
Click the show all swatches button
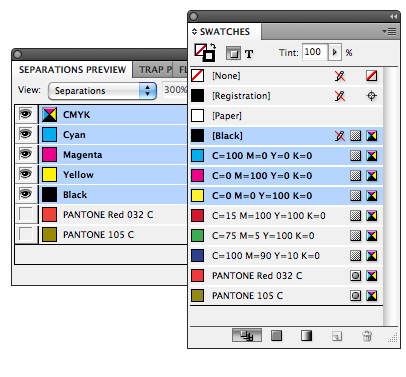pyautogui.click(x=247, y=335)
